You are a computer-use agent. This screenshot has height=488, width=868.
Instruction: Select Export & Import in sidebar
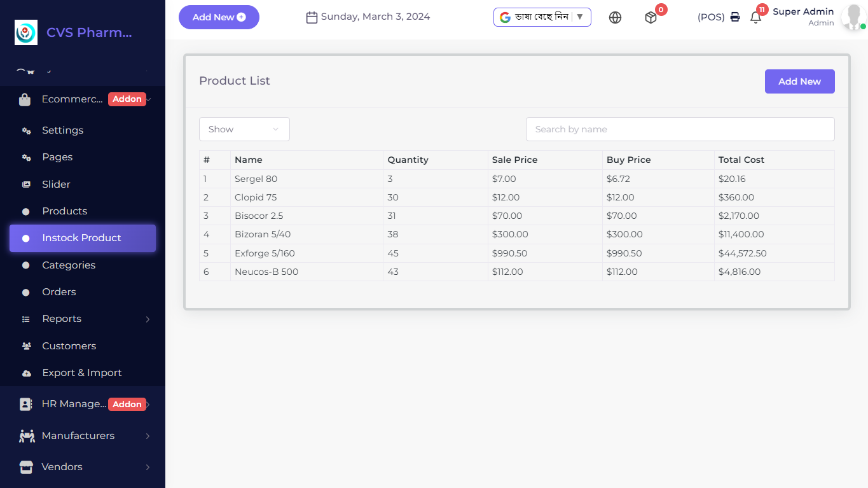coord(81,373)
